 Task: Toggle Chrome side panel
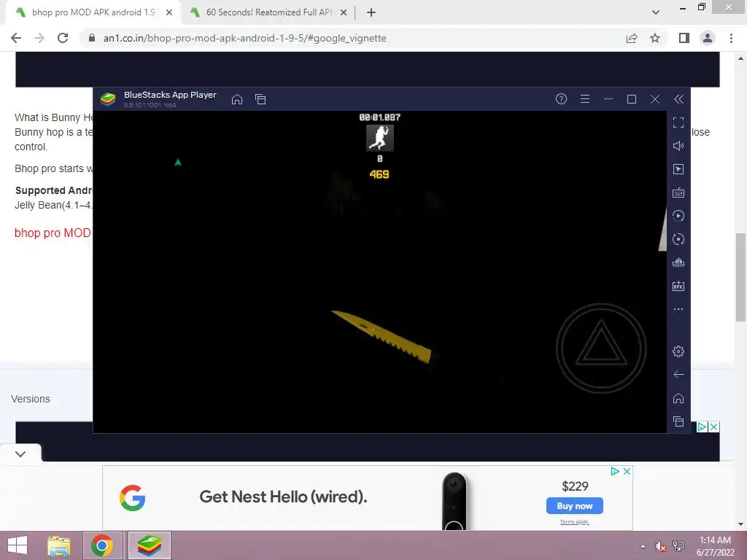click(684, 38)
